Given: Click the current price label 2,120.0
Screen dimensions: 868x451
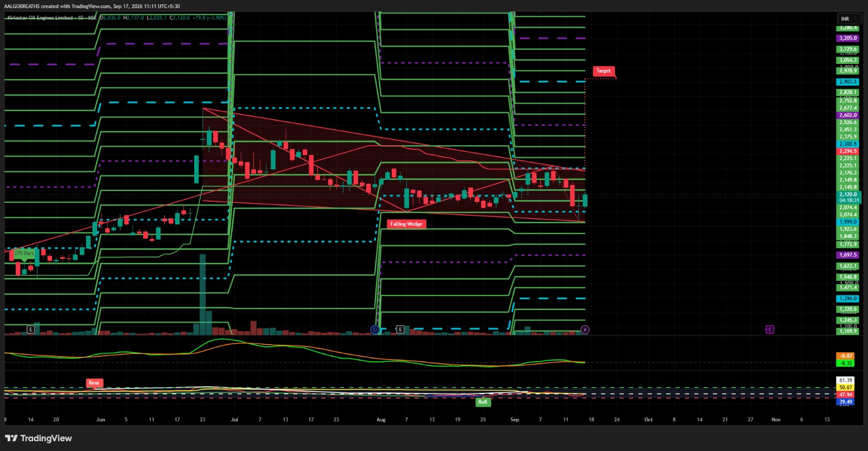Looking at the screenshot, I should point(848,194).
